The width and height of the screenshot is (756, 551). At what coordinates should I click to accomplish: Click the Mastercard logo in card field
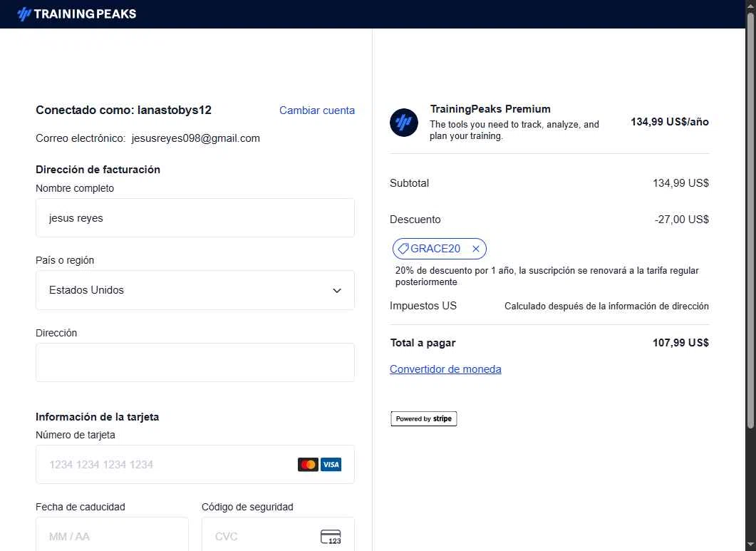click(308, 465)
